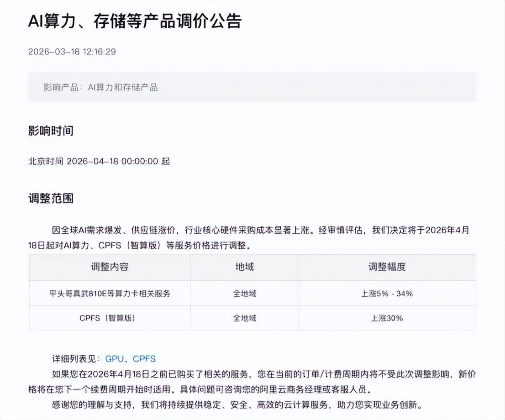Select the CPFS（智算版）table row
Image resolution: width=505 pixels, height=420 pixels.
[110, 318]
